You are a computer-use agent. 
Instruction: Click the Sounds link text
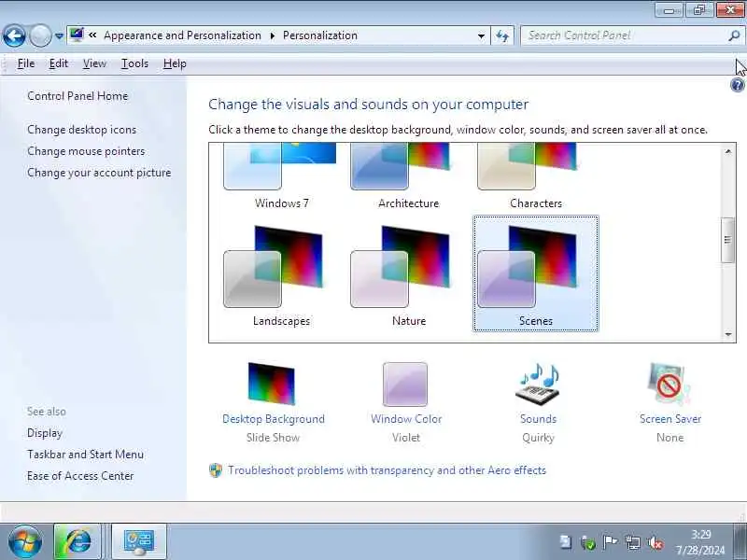click(x=539, y=419)
